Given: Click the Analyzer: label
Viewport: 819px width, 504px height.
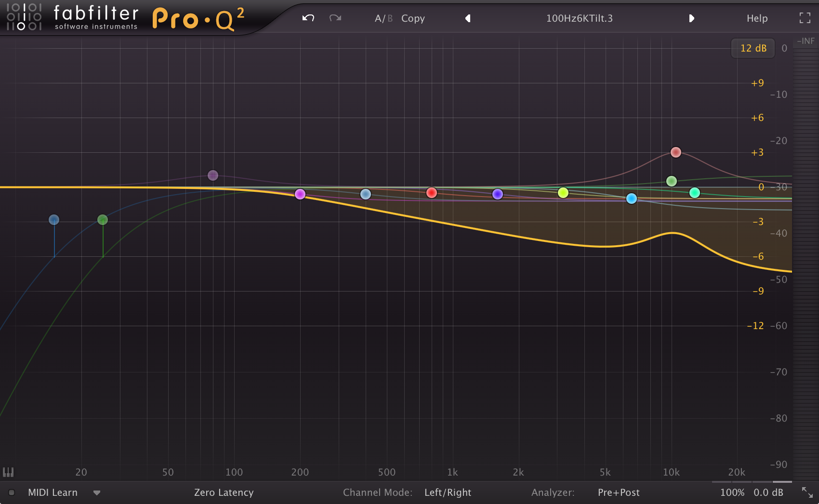Looking at the screenshot, I should pyautogui.click(x=553, y=492).
